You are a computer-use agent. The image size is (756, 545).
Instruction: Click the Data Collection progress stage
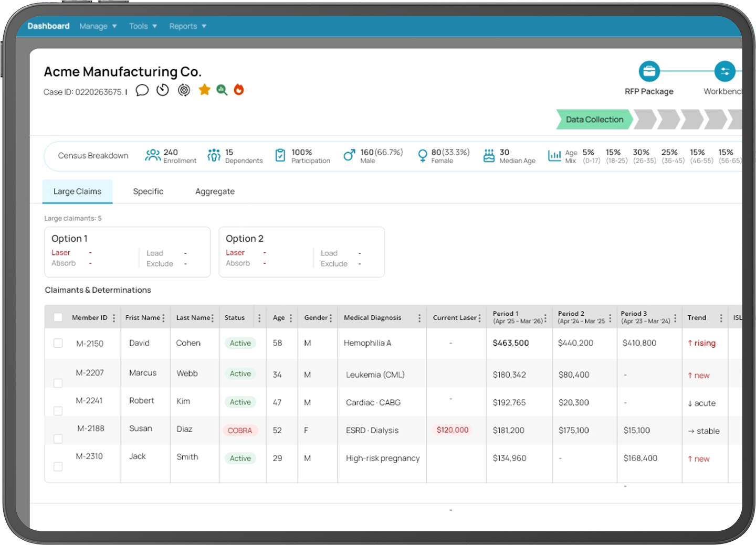[594, 119]
